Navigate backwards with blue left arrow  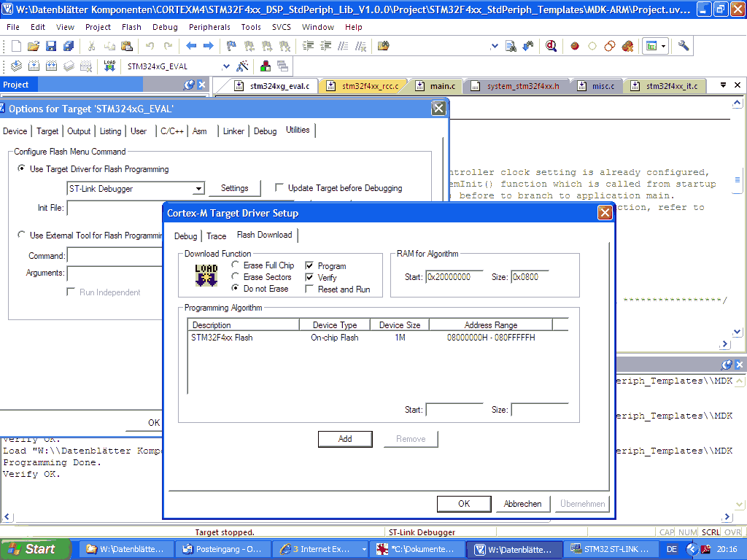pos(191,46)
